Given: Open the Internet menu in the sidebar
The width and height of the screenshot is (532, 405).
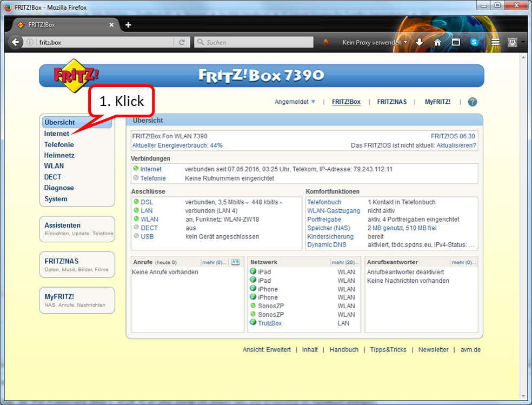Looking at the screenshot, I should pyautogui.click(x=56, y=134).
